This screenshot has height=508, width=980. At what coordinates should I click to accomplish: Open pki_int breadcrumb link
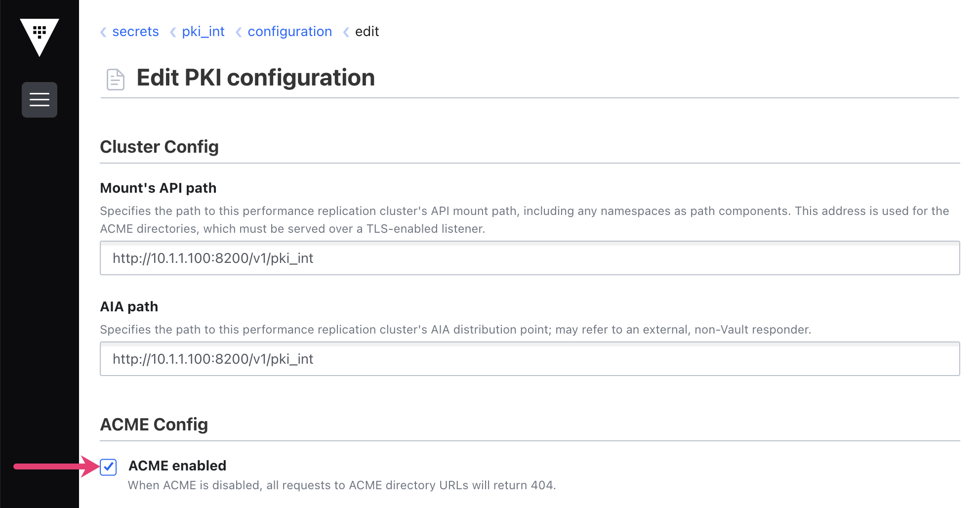click(x=203, y=32)
